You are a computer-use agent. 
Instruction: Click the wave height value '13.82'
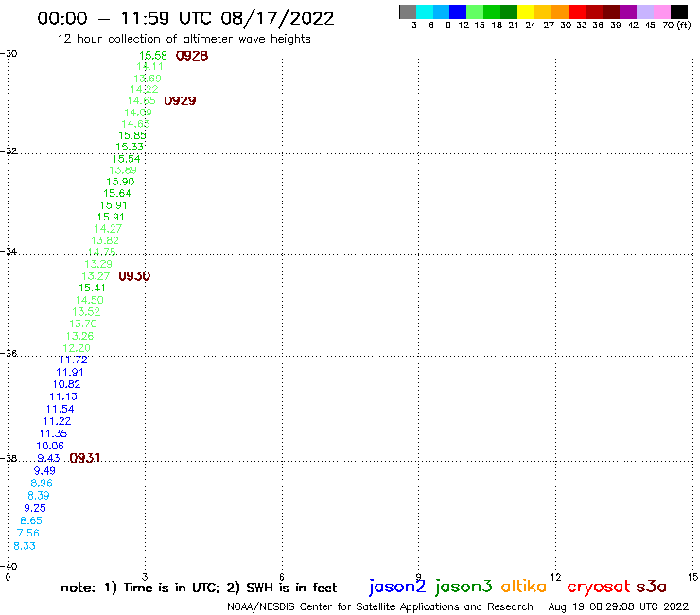coord(105,240)
